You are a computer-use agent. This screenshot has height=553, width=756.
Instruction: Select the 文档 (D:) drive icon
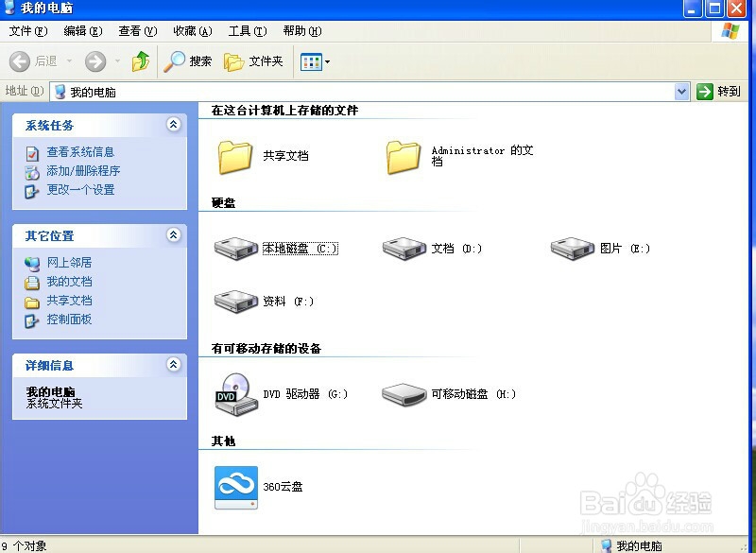404,249
